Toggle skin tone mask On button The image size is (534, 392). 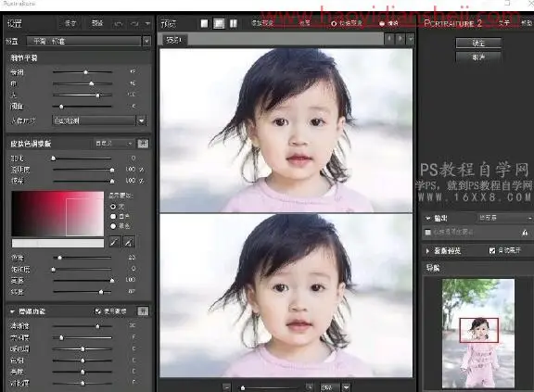tap(143, 144)
